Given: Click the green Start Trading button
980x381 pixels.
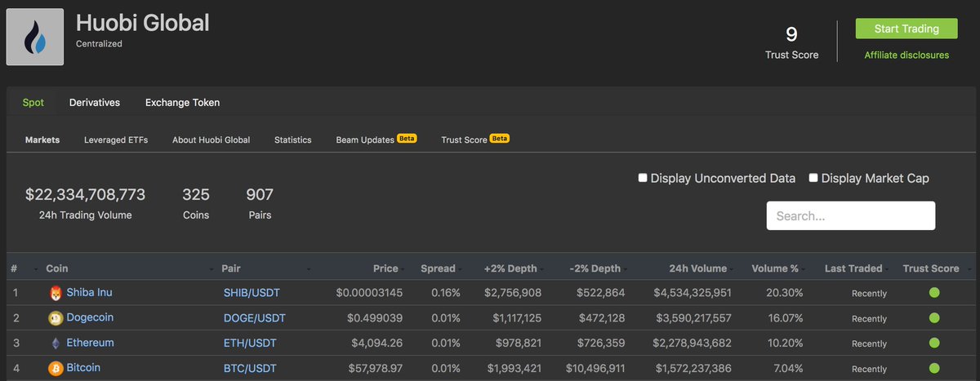Looking at the screenshot, I should point(906,29).
